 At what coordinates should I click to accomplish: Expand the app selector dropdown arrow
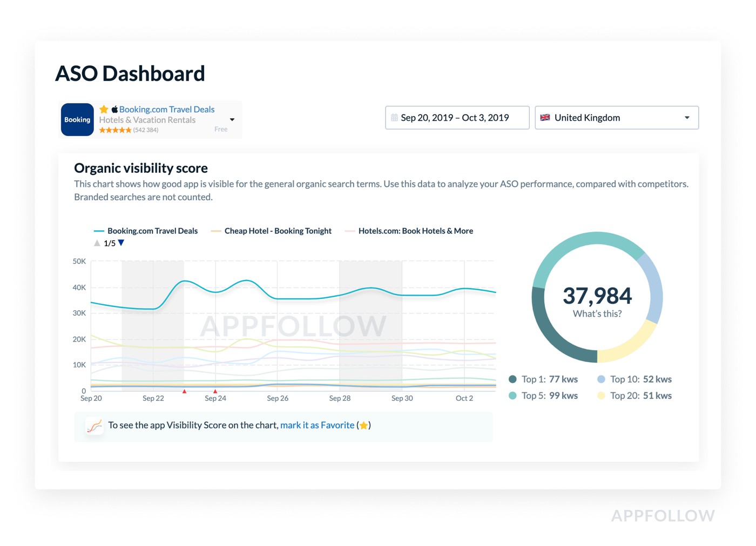pyautogui.click(x=232, y=120)
